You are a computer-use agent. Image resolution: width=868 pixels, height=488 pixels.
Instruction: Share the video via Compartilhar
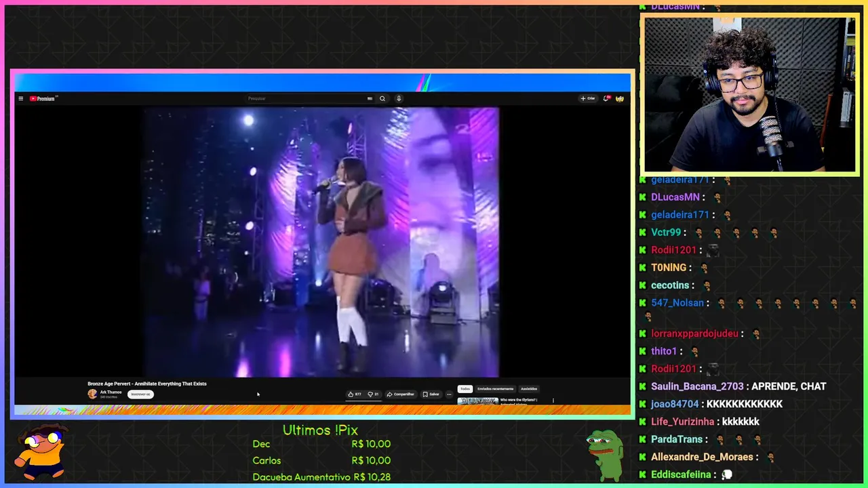point(401,394)
